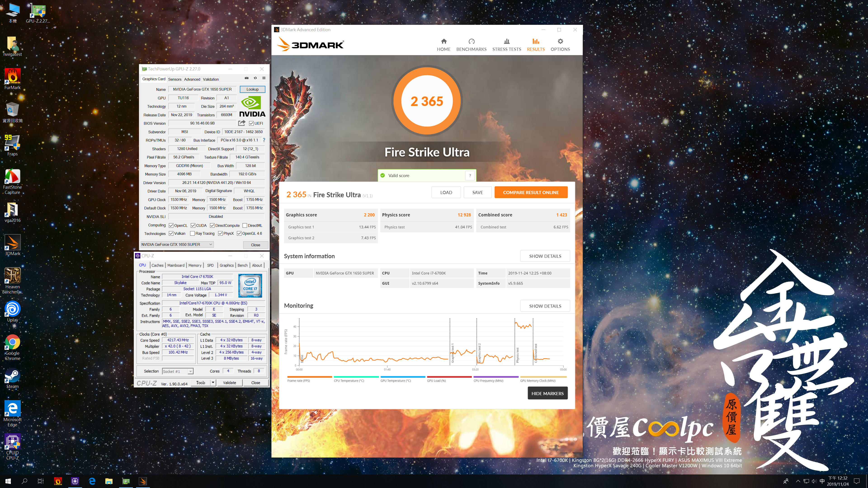The width and height of the screenshot is (868, 488).
Task: Open the CPU-Z Socket #1 selection dropdown
Action: pos(190,371)
